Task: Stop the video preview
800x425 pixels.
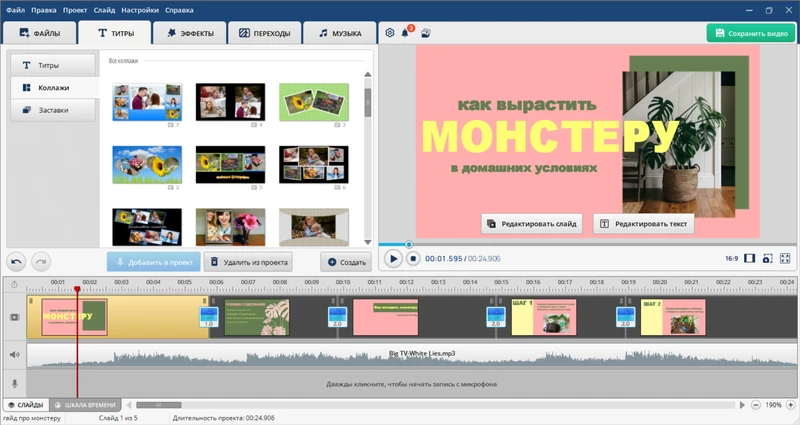Action: [x=413, y=259]
